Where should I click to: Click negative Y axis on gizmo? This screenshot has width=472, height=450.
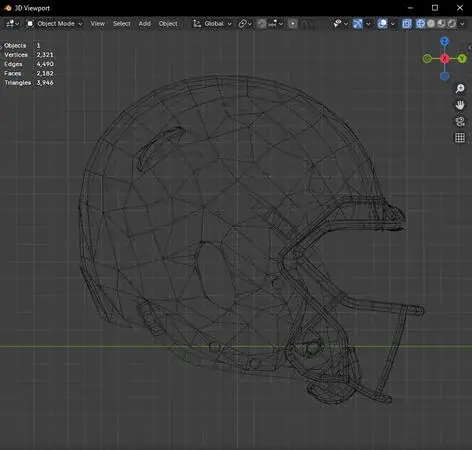427,59
